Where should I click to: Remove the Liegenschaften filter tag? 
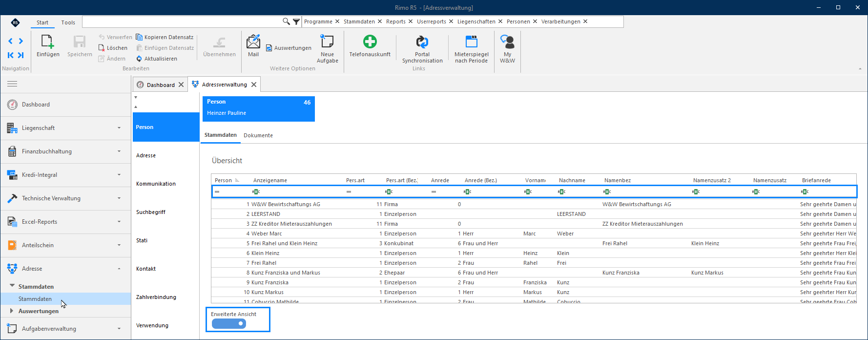pos(500,21)
